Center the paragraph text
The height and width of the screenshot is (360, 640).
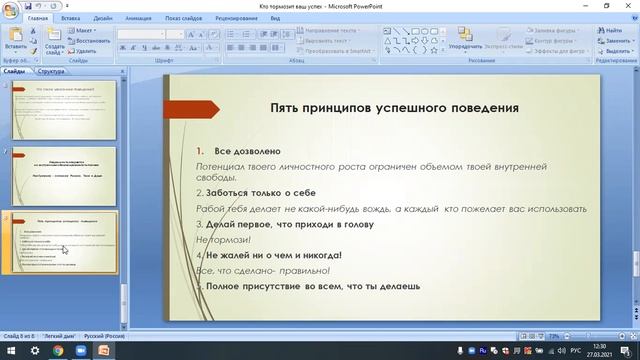(241, 48)
